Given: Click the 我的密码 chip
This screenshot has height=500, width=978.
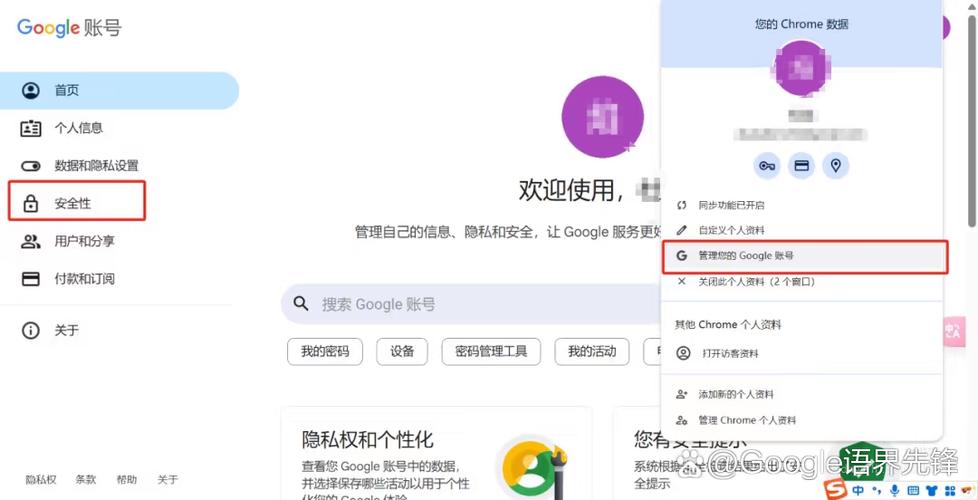Looking at the screenshot, I should pyautogui.click(x=324, y=352).
